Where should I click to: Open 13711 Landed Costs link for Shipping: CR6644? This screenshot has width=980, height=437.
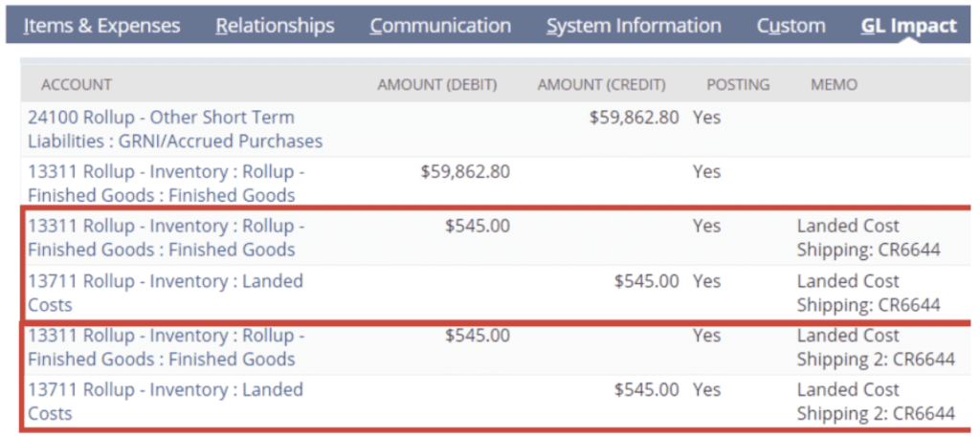click(x=165, y=293)
